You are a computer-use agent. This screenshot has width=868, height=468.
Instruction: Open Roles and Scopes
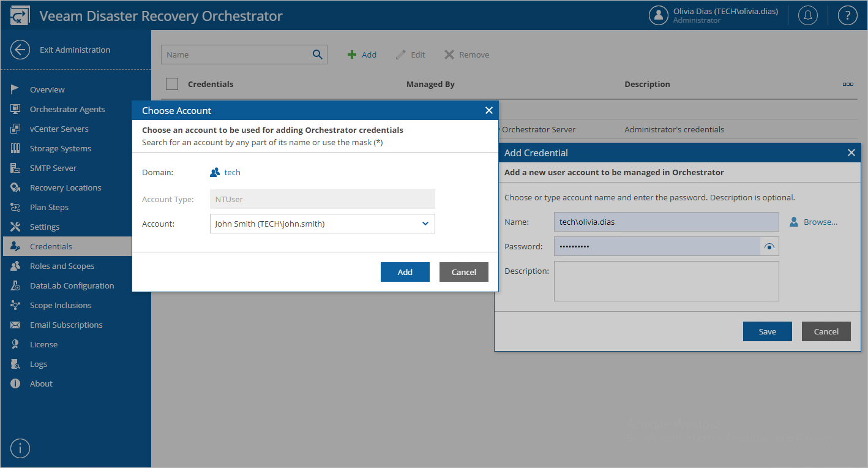(62, 266)
